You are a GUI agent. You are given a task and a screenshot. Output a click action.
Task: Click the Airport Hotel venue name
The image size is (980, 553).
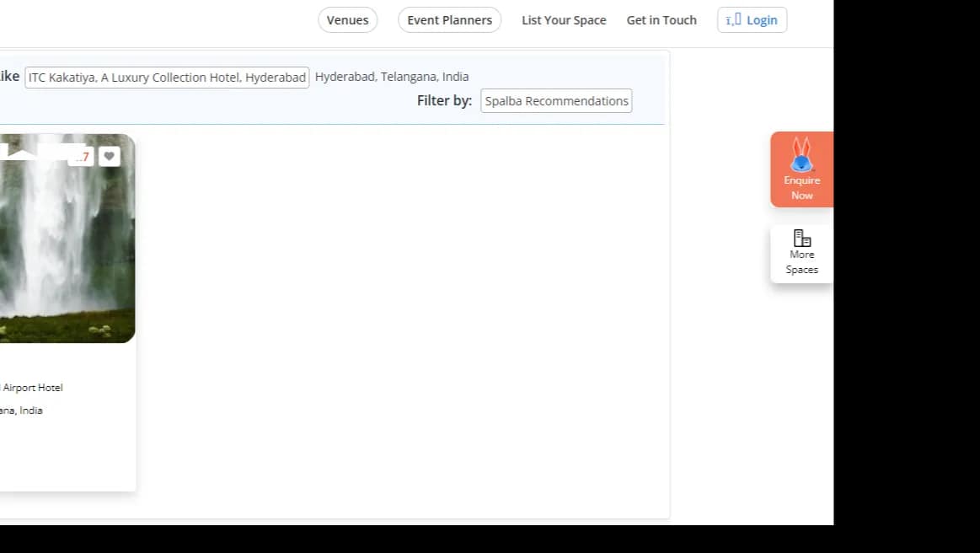coord(31,388)
